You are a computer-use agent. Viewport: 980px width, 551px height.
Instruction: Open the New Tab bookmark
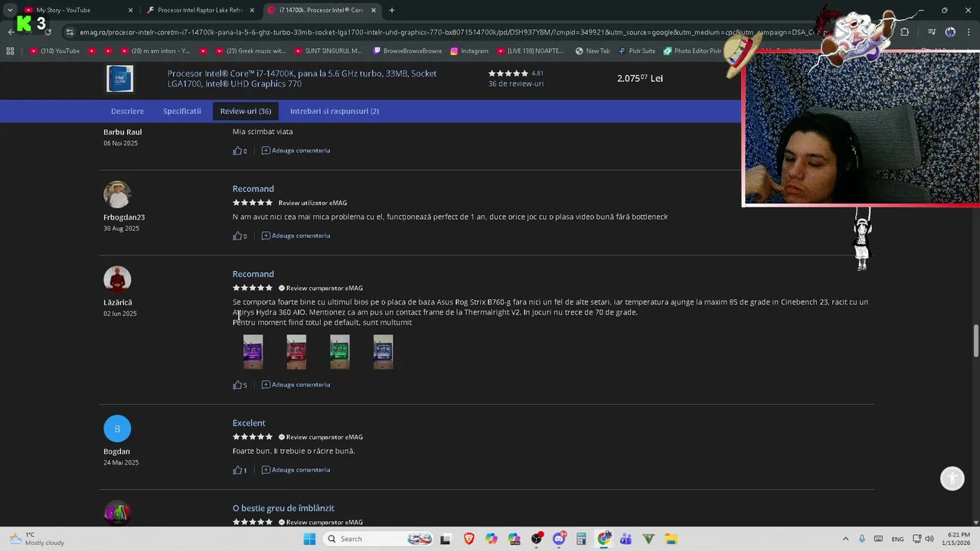point(592,51)
